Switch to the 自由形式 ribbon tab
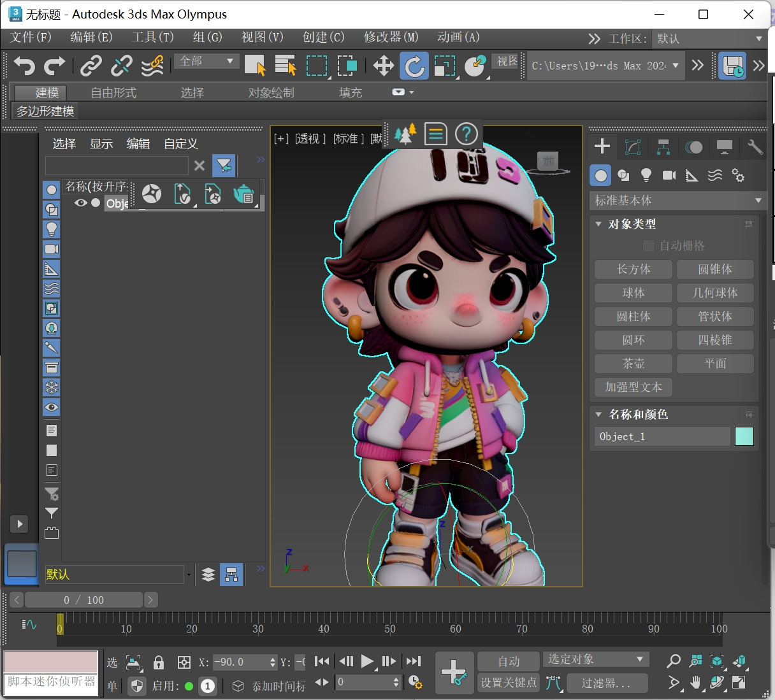The width and height of the screenshot is (775, 700). [x=113, y=92]
